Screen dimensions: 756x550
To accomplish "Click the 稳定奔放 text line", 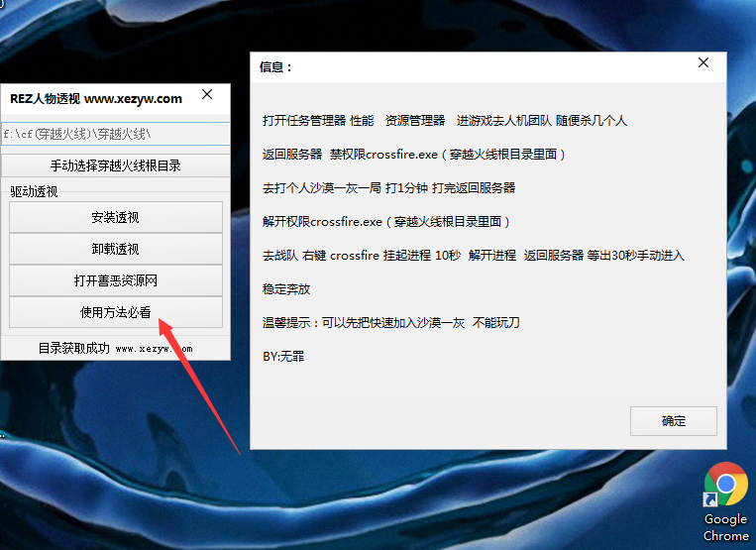I will 286,289.
